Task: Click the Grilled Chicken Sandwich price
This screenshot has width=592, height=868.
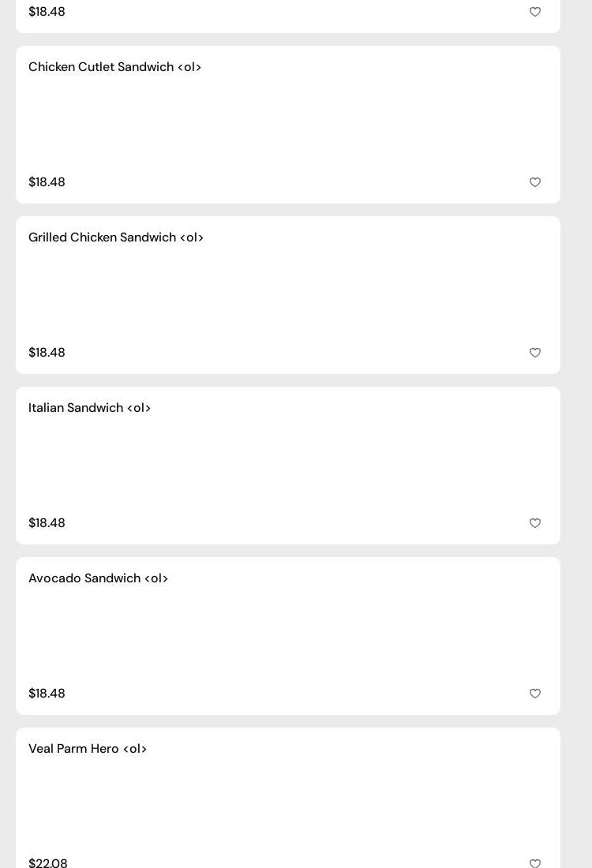Action: [x=47, y=353]
